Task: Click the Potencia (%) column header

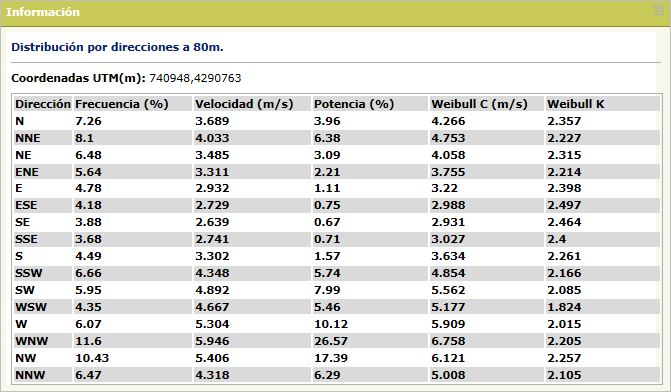Action: 354,104
